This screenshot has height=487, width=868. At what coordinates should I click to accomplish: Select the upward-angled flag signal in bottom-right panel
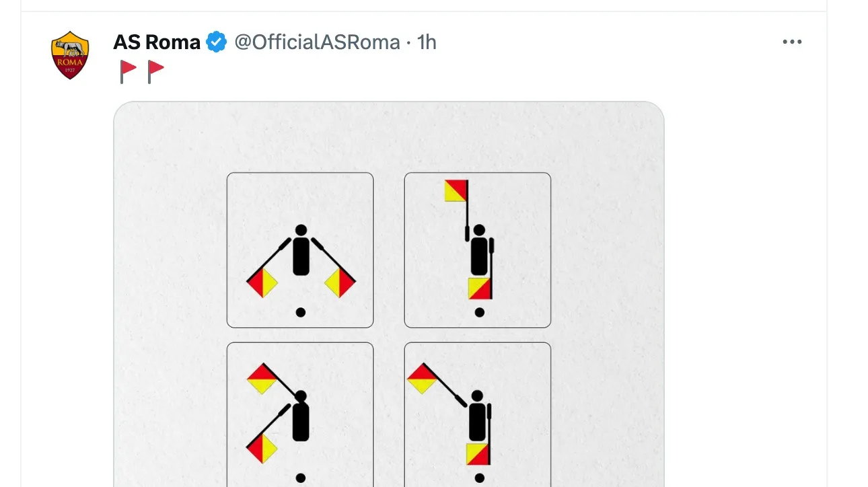(478, 413)
